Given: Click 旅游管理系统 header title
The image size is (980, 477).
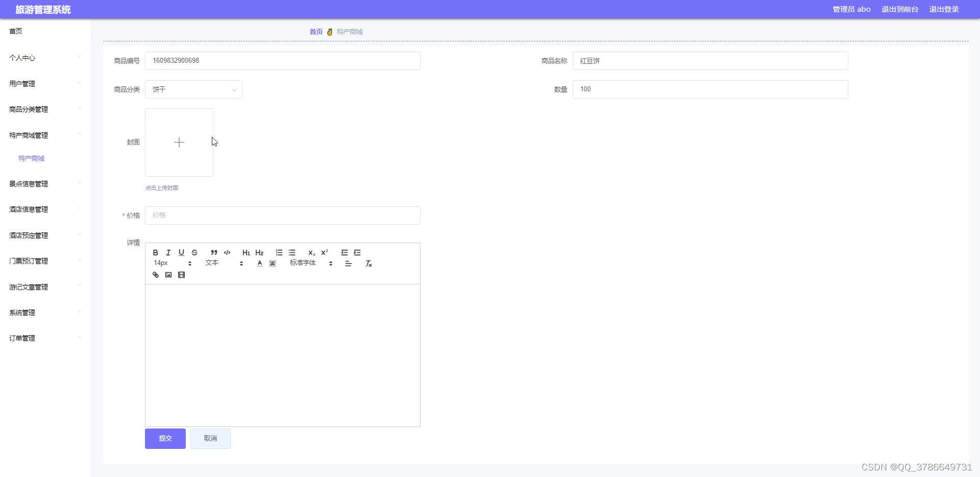Looking at the screenshot, I should 43,10.
